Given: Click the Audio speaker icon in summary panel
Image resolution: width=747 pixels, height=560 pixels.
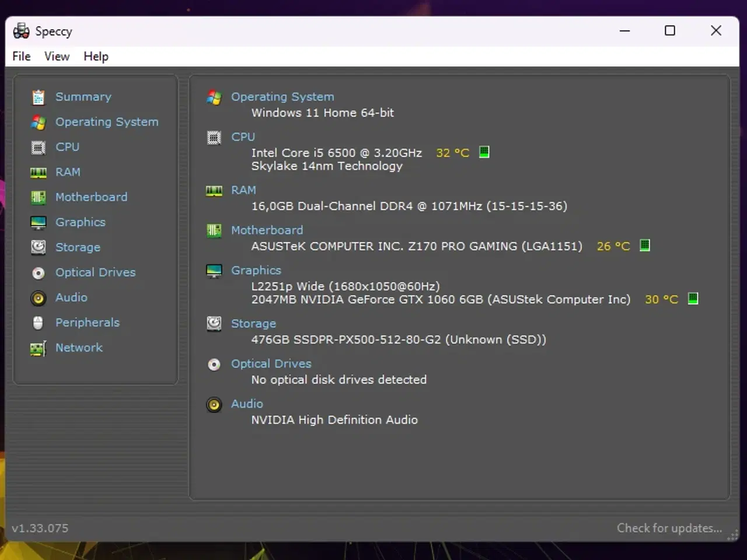Looking at the screenshot, I should [214, 405].
